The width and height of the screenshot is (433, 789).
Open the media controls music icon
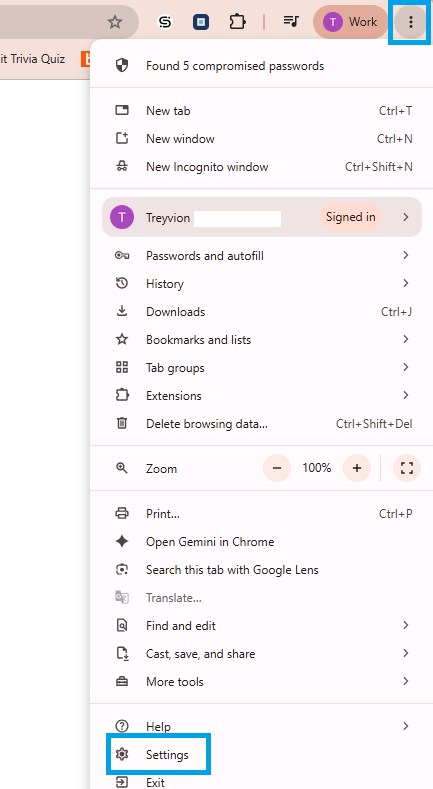pyautogui.click(x=291, y=21)
